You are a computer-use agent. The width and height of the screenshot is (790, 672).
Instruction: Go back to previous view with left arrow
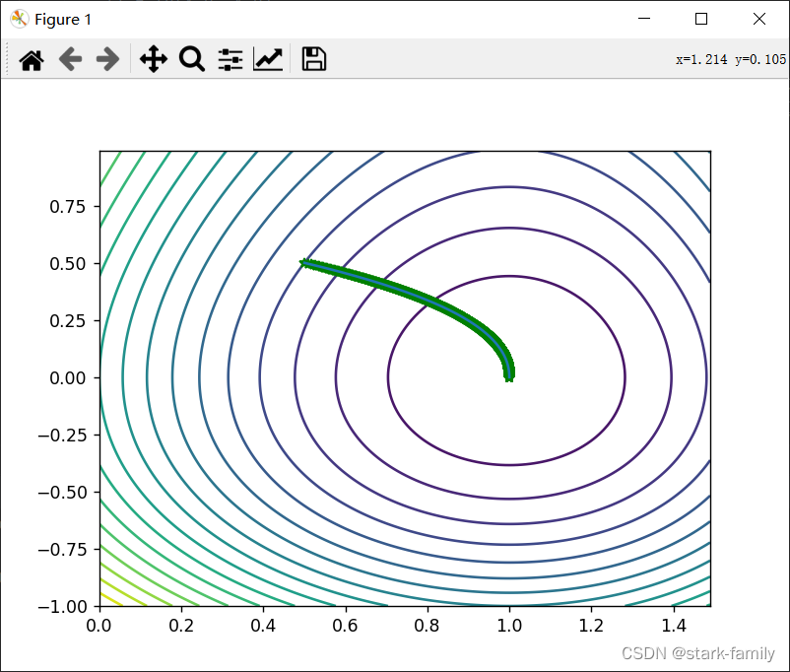pos(70,59)
